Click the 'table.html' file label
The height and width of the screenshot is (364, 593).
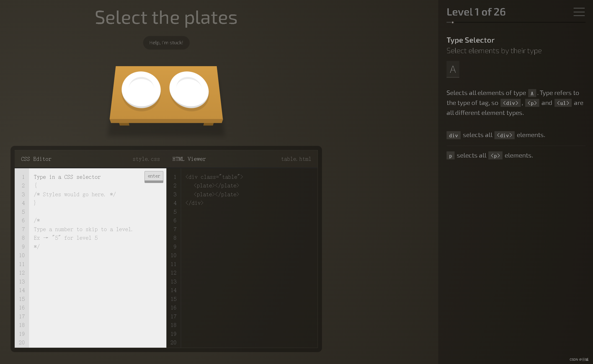click(x=296, y=159)
